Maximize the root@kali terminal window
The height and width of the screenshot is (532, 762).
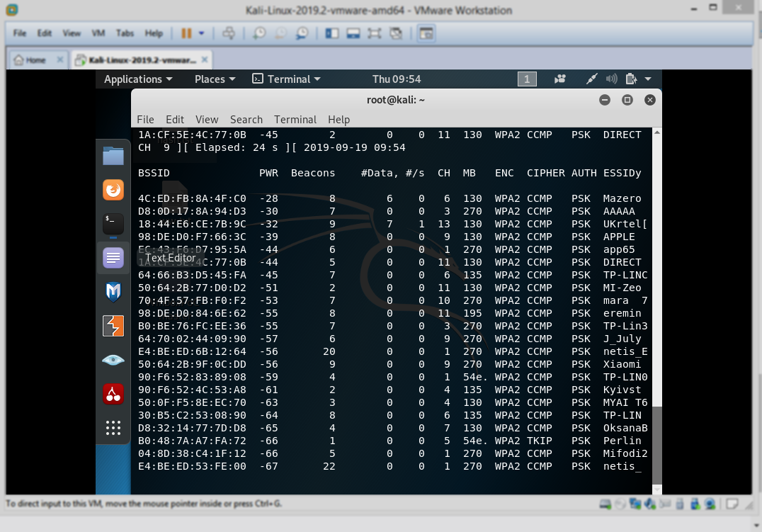point(627,100)
